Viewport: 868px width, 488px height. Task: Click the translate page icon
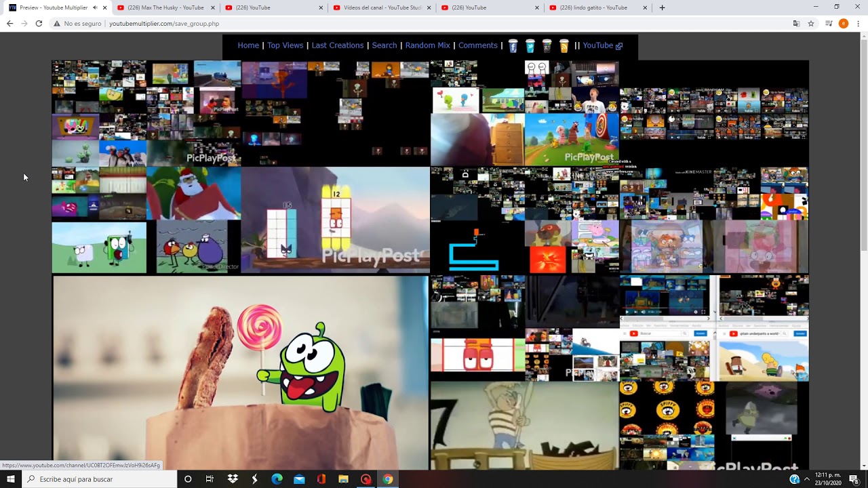[796, 24]
